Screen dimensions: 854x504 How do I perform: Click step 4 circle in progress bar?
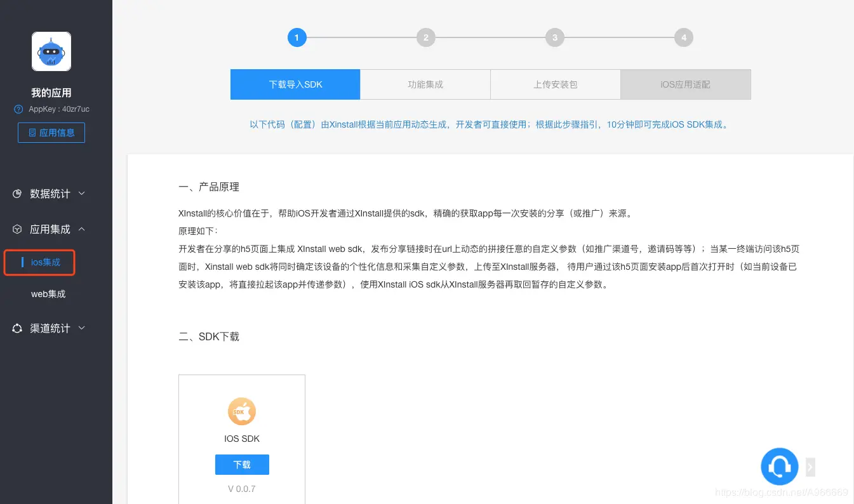(x=684, y=37)
